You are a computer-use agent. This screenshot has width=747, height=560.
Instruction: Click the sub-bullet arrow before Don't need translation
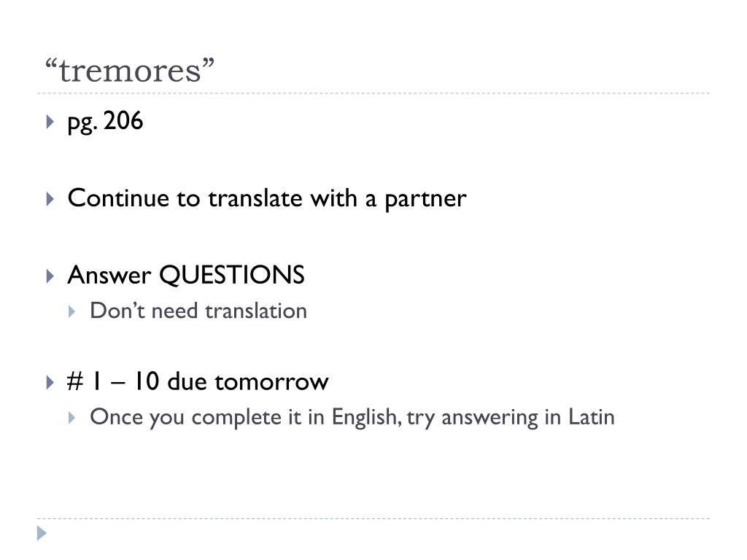pyautogui.click(x=72, y=312)
